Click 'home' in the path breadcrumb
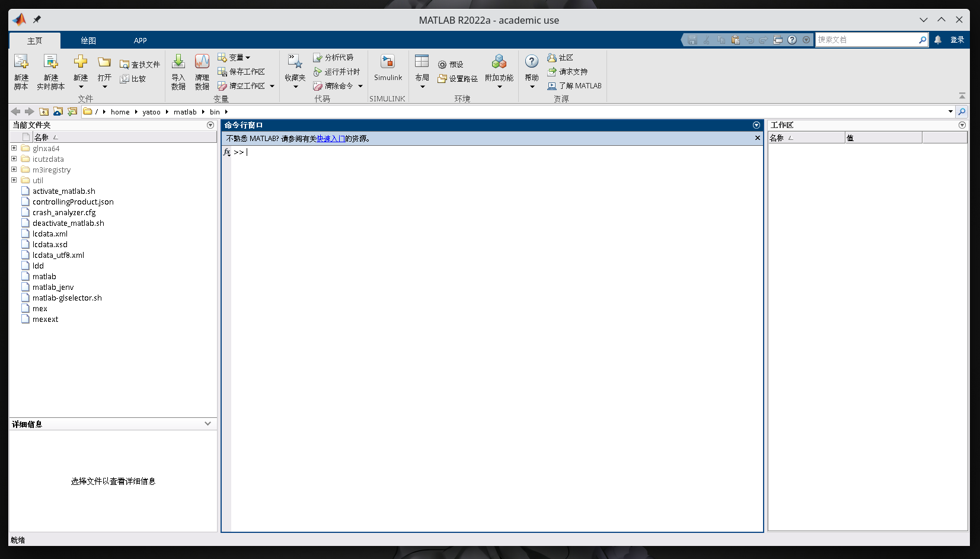980x559 pixels. tap(120, 112)
